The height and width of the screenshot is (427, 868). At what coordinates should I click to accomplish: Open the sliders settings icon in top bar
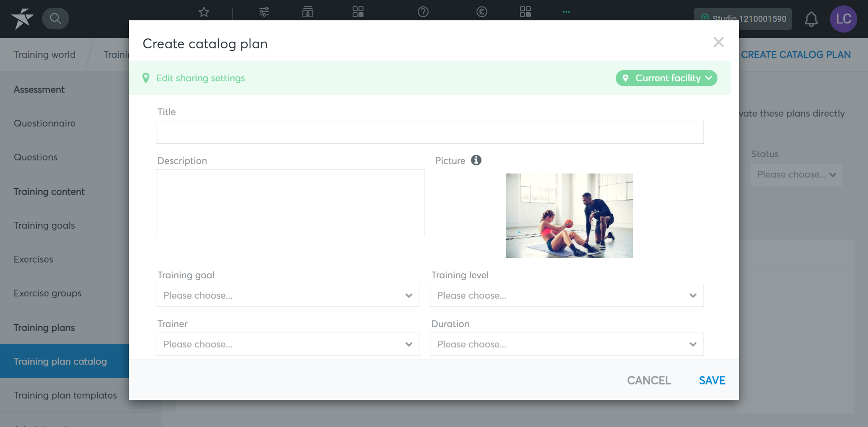click(x=264, y=12)
